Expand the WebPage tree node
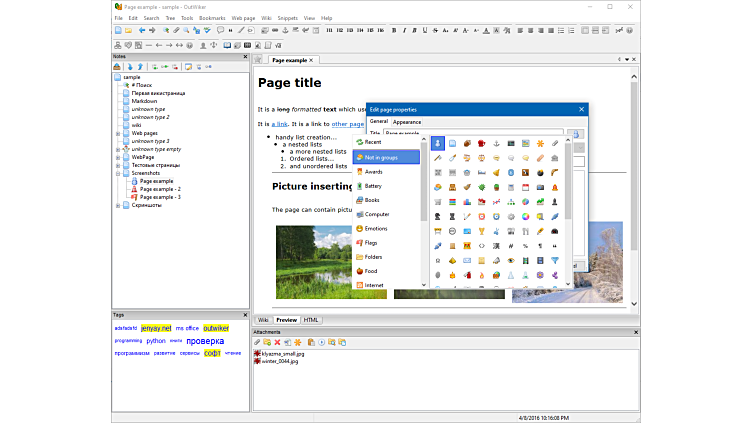Viewport: 752px width, 423px height. point(118,157)
